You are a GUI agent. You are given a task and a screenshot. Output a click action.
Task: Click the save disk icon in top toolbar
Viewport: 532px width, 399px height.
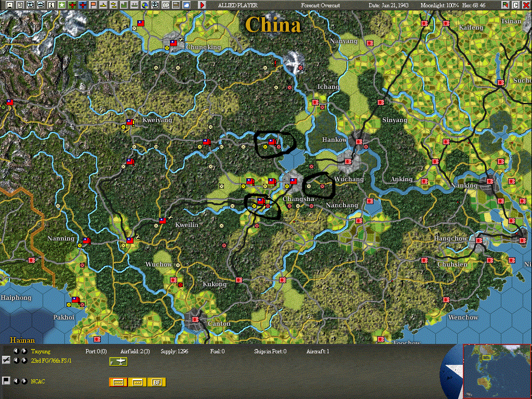click(10, 5)
